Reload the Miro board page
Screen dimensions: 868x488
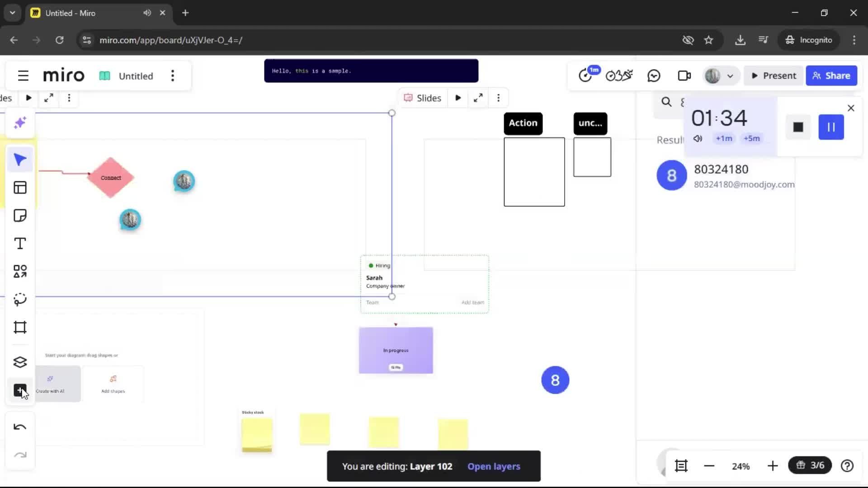point(59,40)
